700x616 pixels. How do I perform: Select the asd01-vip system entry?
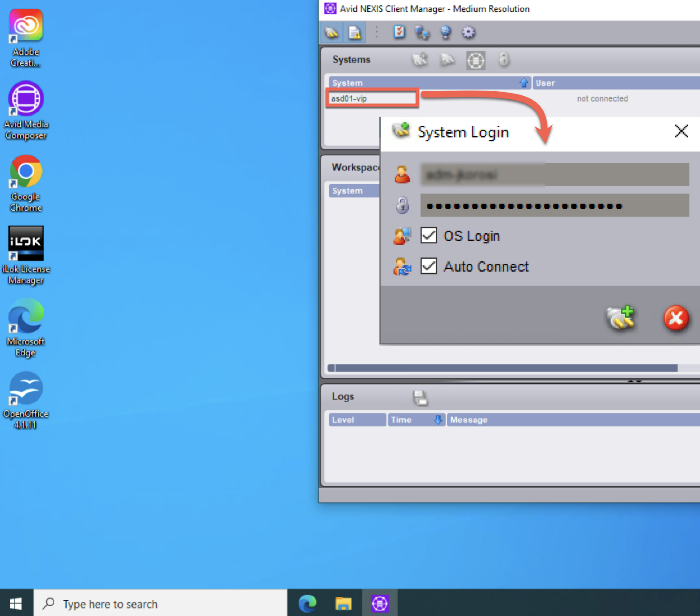[372, 99]
